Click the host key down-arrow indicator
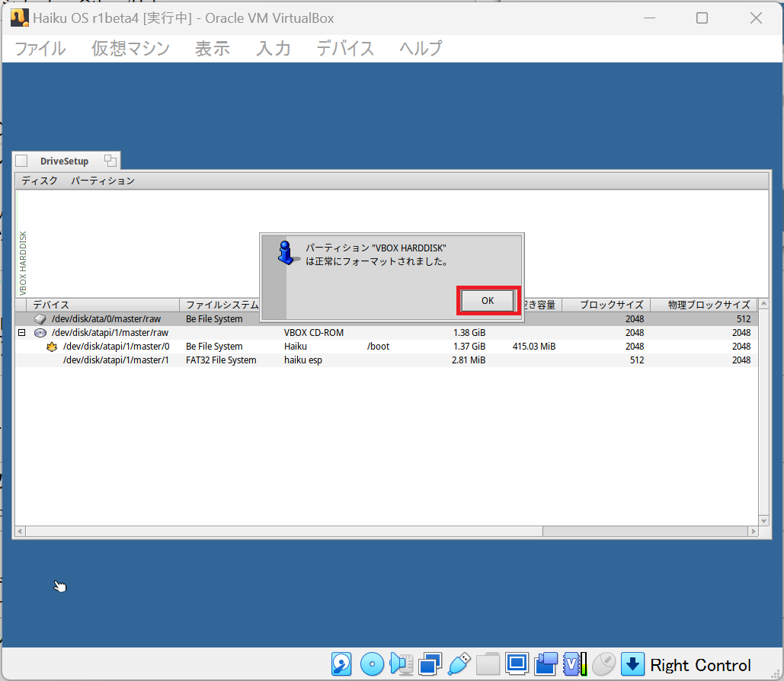Viewport: 784px width, 681px height. pyautogui.click(x=632, y=664)
